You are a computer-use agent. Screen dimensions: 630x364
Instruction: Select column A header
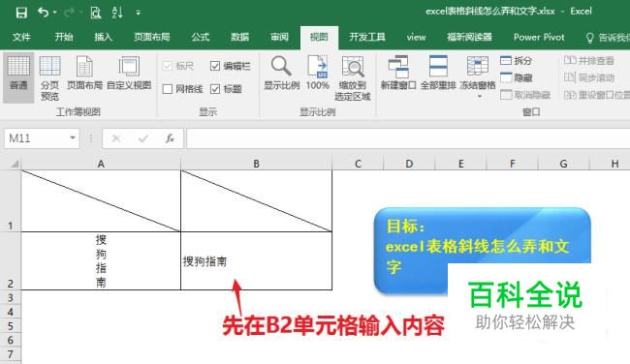pyautogui.click(x=101, y=164)
